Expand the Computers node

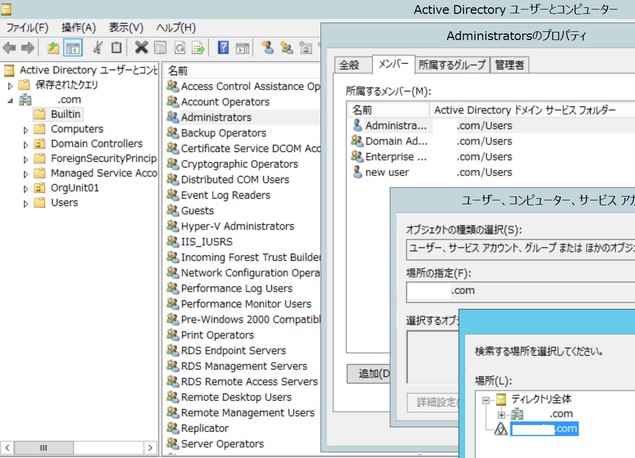(26, 130)
